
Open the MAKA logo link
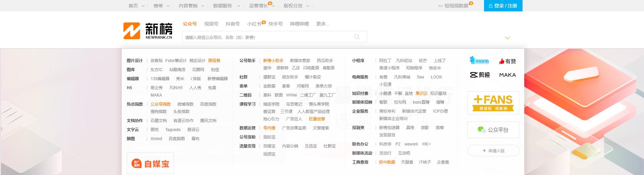tap(507, 75)
